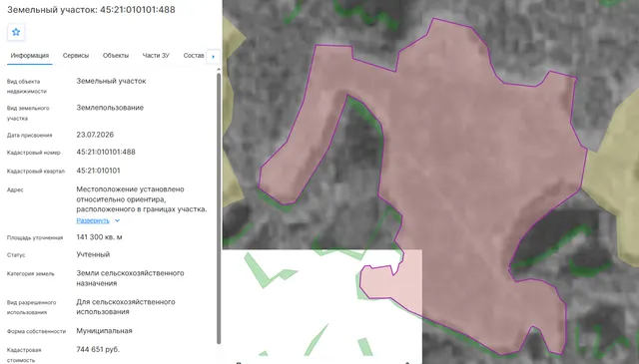Click the Землепользование value
The image size is (639, 364).
coord(110,108)
